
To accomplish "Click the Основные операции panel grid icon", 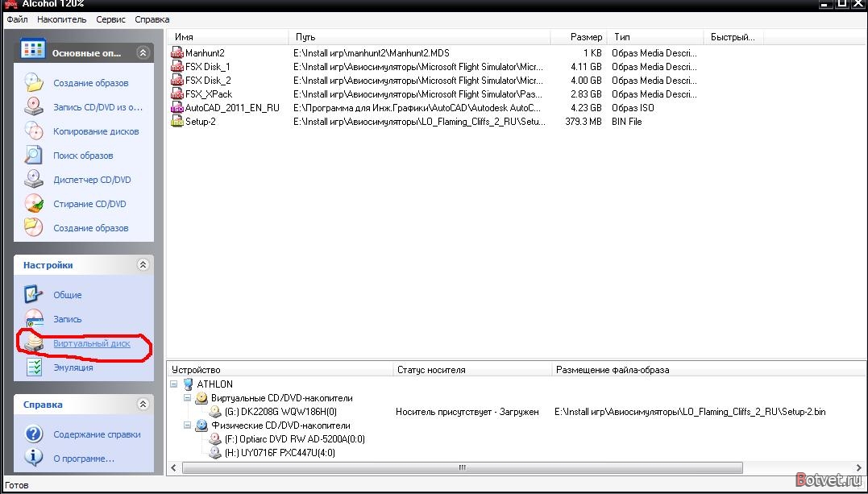I will (x=33, y=49).
